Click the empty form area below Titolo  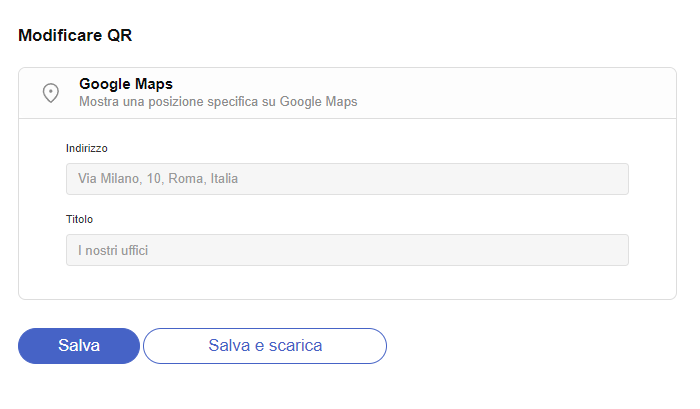point(347,282)
